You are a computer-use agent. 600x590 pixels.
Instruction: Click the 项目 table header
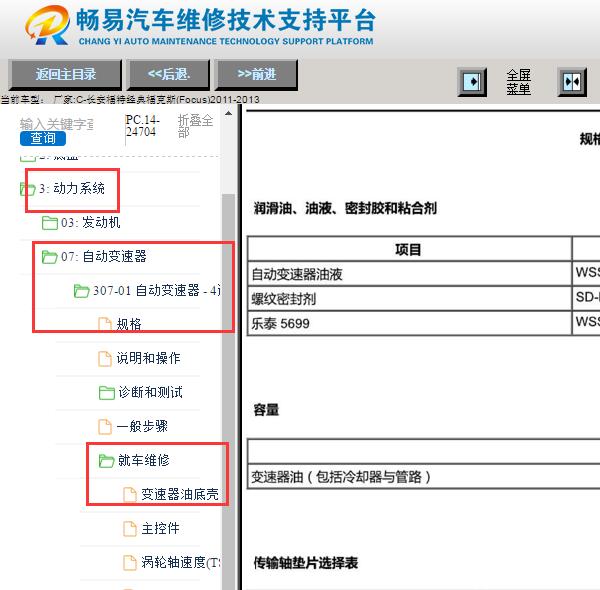click(x=409, y=249)
